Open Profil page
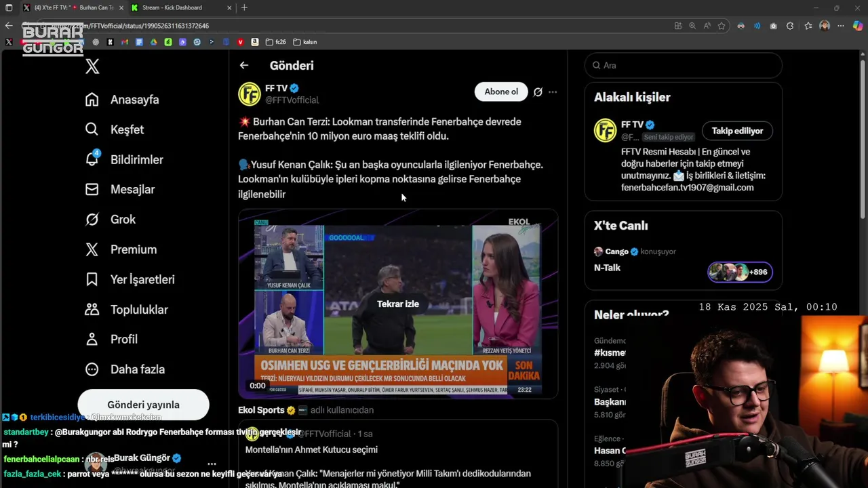Viewport: 868px width, 488px height. (x=111, y=340)
